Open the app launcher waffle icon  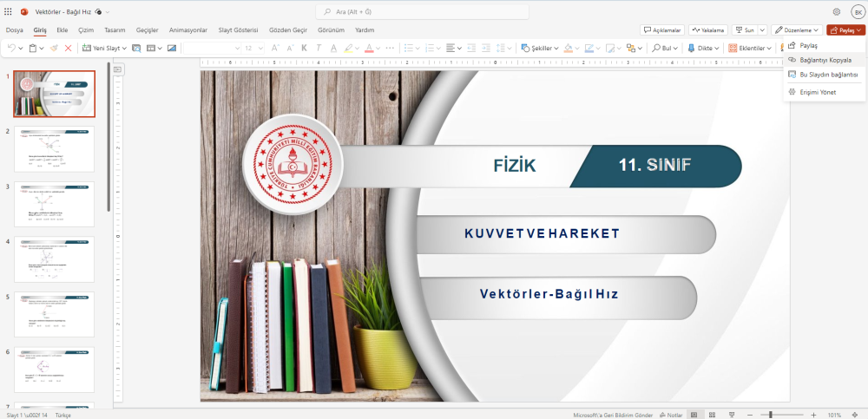point(8,11)
